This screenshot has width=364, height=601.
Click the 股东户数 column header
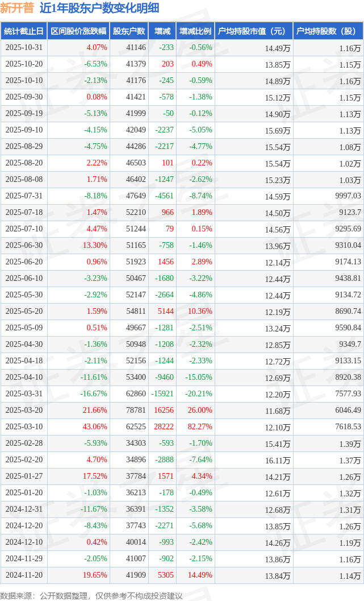(x=129, y=31)
